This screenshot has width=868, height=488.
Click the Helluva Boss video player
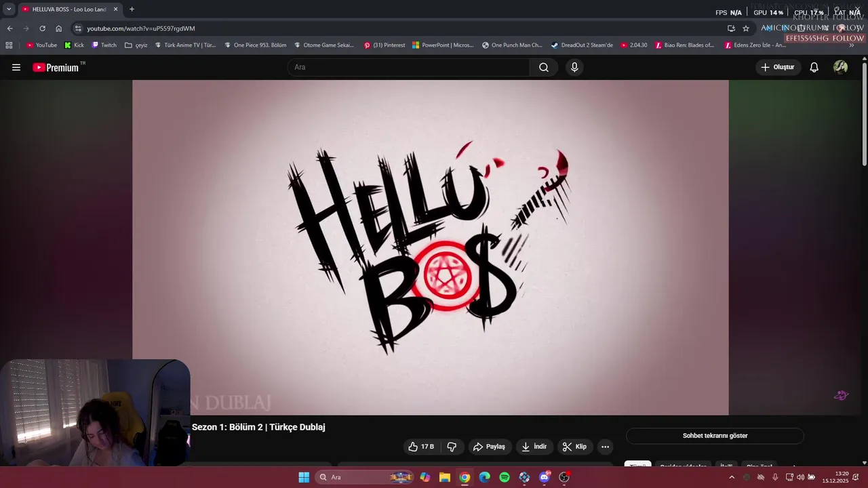coord(430,247)
